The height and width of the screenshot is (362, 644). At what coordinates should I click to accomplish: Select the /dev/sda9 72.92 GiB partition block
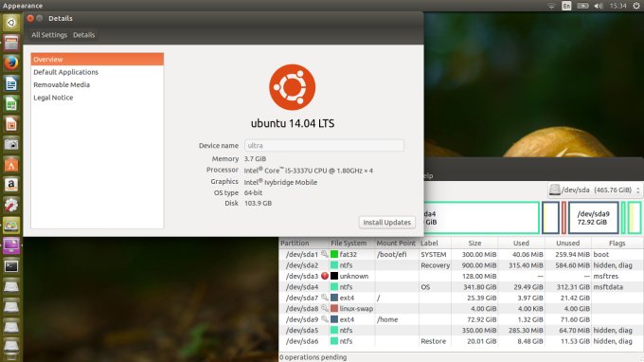(594, 218)
